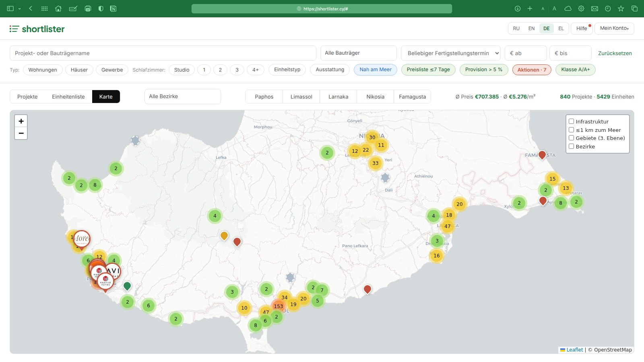Open the Mein Konto dropdown
This screenshot has width=644, height=362.
[x=614, y=28]
